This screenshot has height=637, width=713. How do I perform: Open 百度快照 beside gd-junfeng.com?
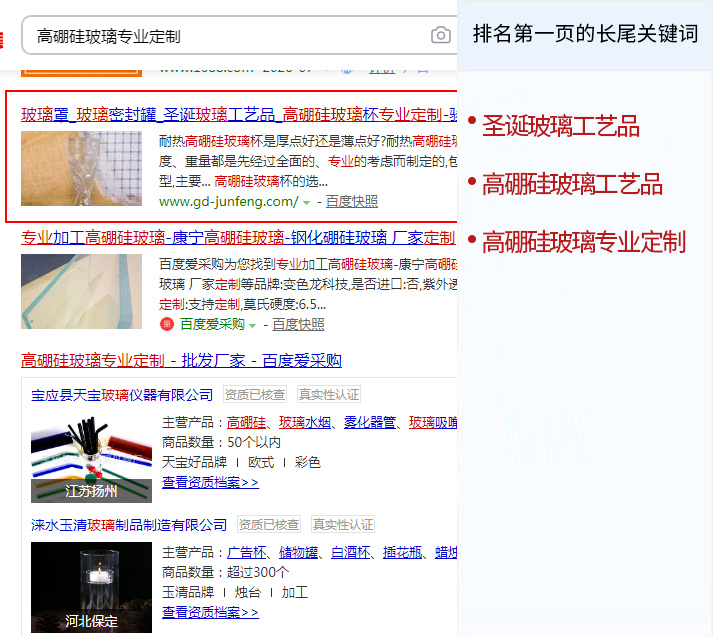[351, 201]
